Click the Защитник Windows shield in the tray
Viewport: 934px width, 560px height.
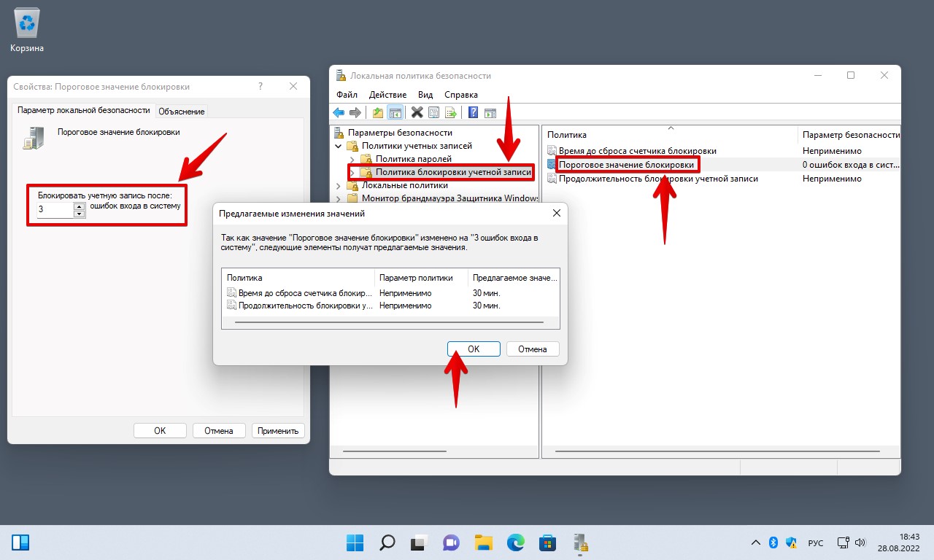tap(791, 542)
